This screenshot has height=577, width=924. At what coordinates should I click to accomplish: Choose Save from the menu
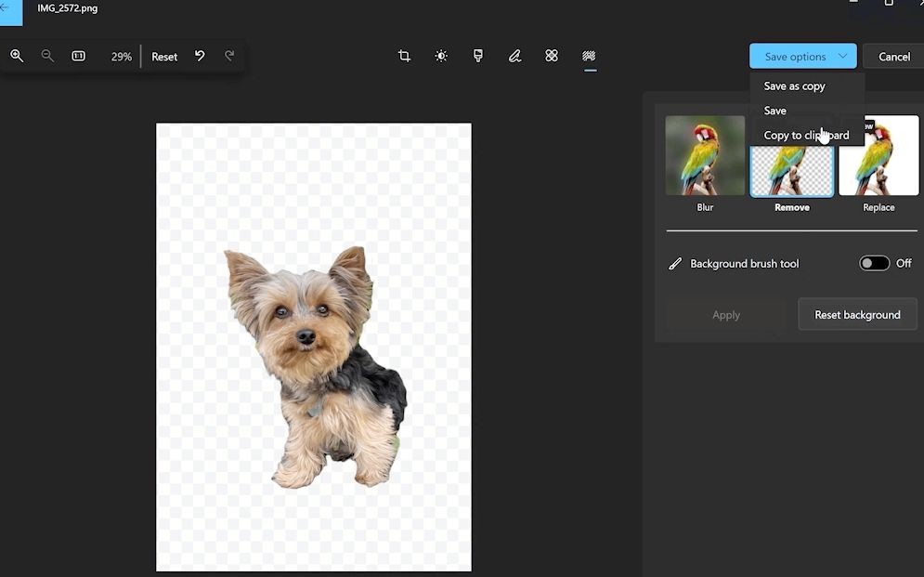(x=774, y=111)
